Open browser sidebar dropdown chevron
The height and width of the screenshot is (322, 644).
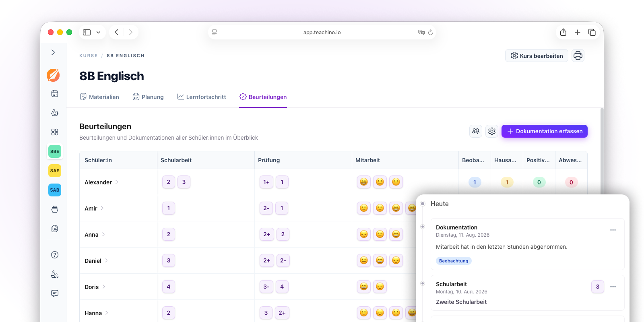pyautogui.click(x=98, y=32)
